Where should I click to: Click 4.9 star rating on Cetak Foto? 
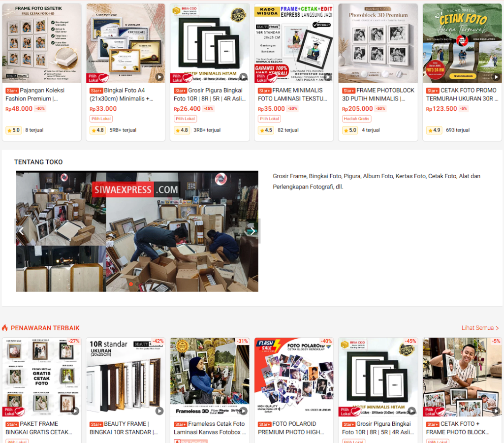pyautogui.click(x=434, y=130)
